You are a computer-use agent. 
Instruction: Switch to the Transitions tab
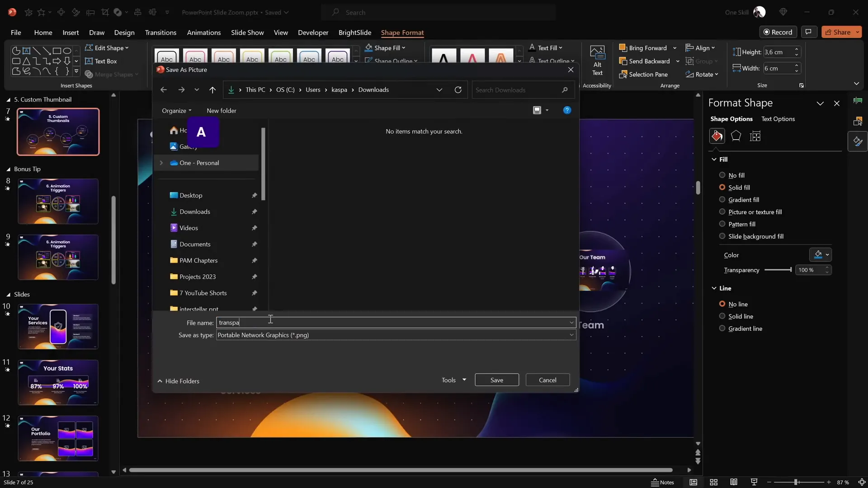[x=160, y=33]
